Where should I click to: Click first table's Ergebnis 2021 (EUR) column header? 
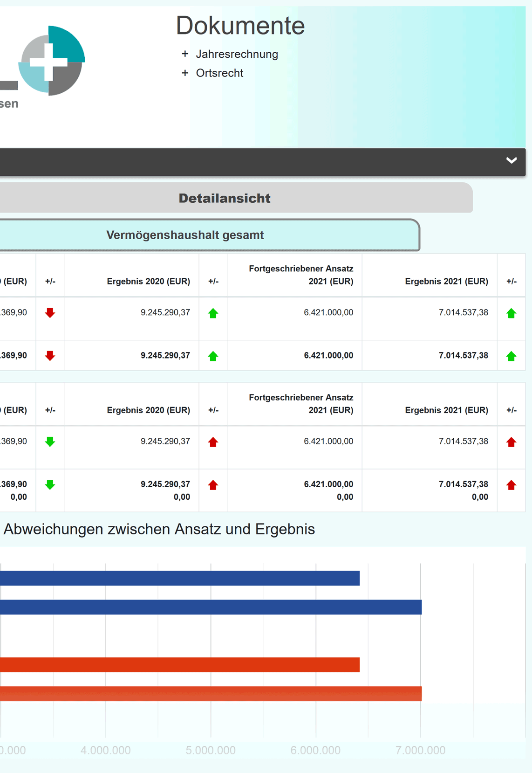coord(446,281)
